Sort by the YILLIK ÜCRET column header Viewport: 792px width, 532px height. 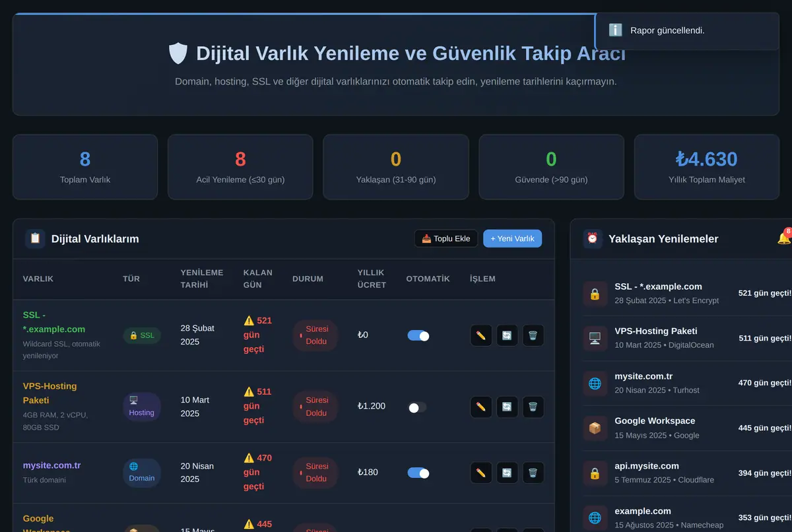372,279
